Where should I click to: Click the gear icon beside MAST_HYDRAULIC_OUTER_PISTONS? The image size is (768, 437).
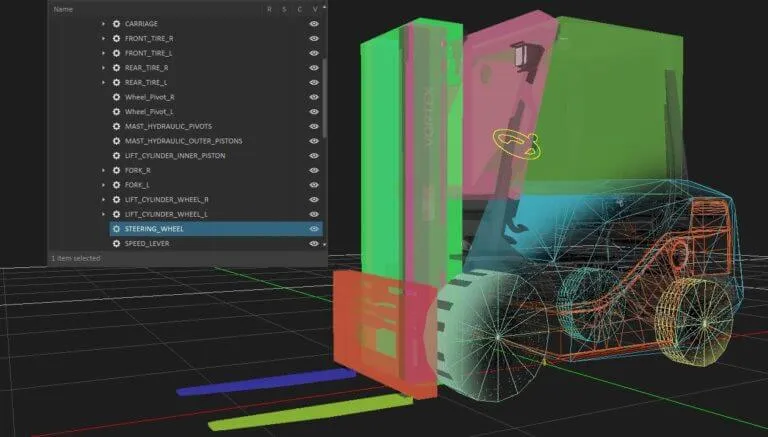click(116, 141)
